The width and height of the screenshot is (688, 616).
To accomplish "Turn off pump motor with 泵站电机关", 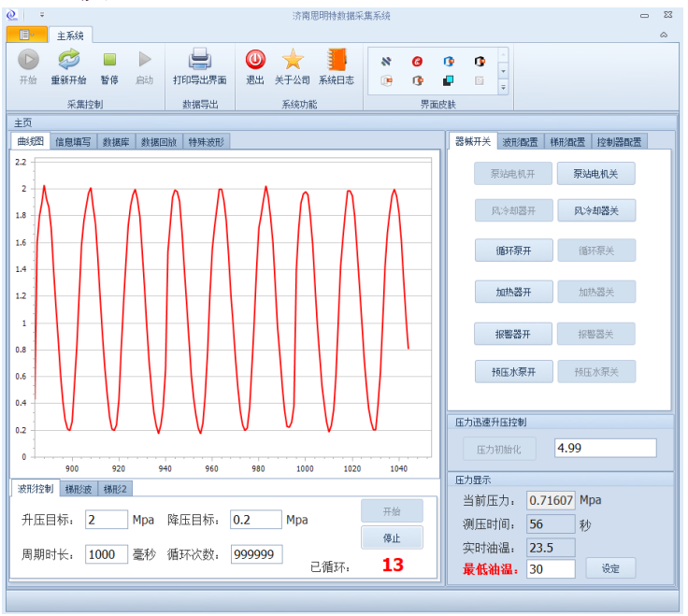I will (x=595, y=173).
